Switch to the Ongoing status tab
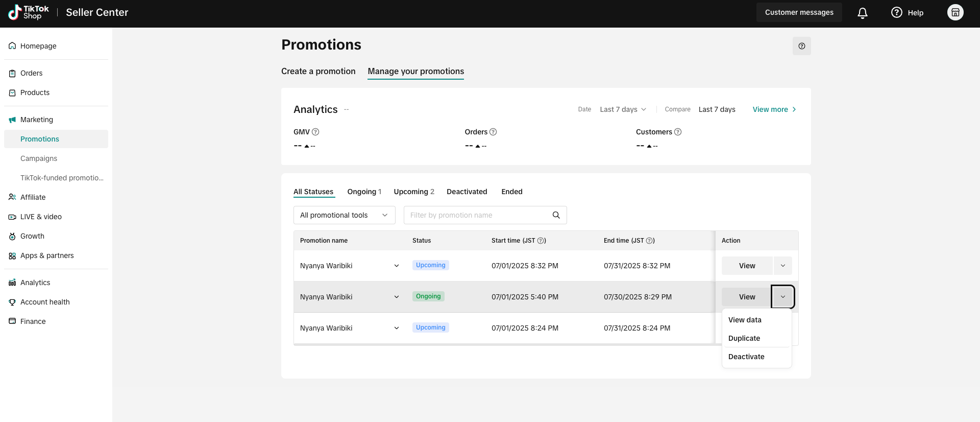 (x=364, y=192)
